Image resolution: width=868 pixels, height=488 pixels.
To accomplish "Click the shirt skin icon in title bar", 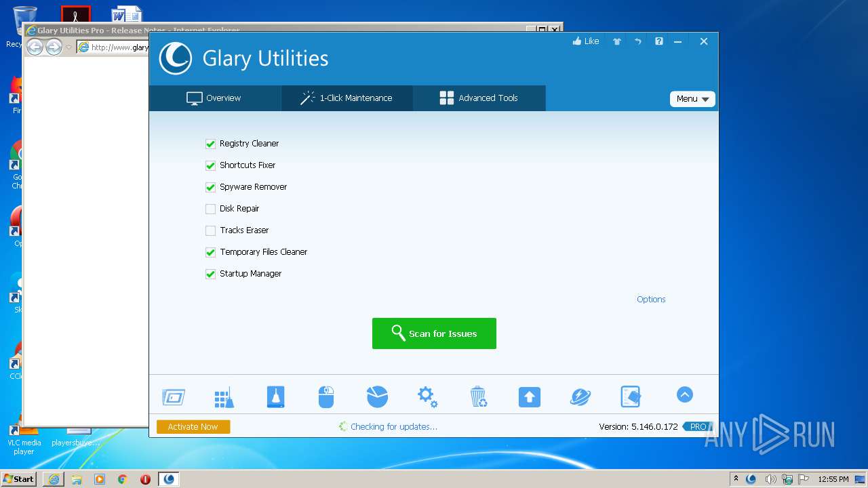I will (x=617, y=41).
